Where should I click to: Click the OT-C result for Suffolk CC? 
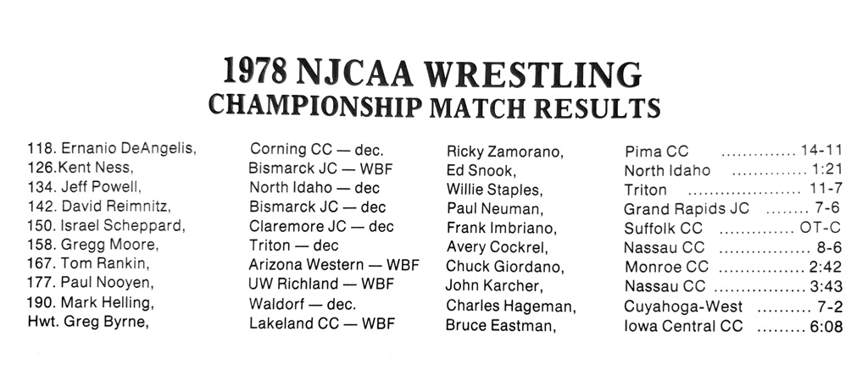(821, 228)
